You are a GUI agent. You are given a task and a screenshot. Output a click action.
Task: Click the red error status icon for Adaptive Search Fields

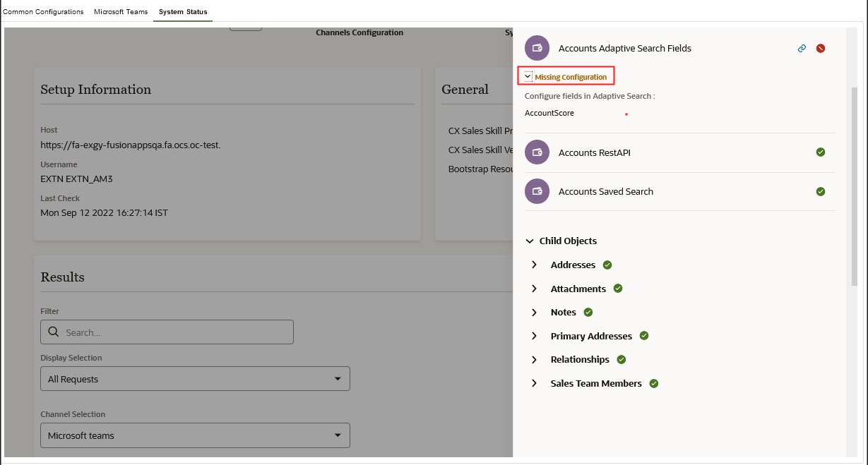[x=821, y=49]
